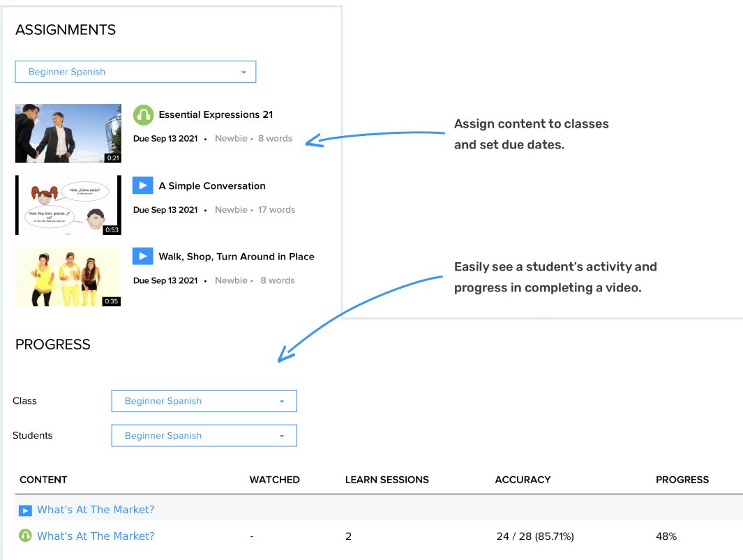Click the ACCURACY column header
743x560 pixels.
click(523, 480)
